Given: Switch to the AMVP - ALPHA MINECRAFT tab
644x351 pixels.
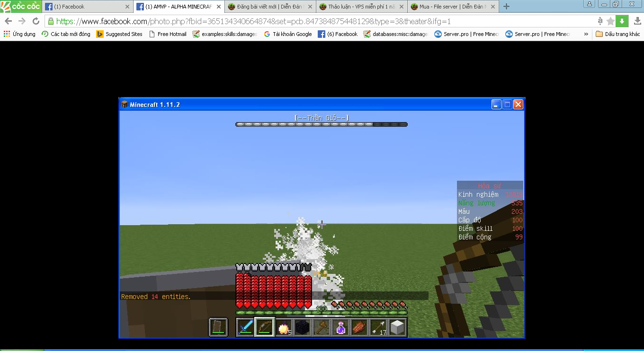Looking at the screenshot, I should (179, 7).
